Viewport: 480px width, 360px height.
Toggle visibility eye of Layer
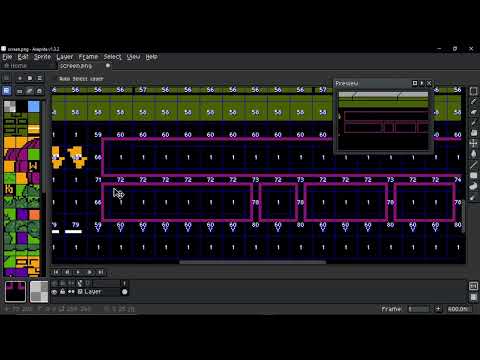(55, 292)
